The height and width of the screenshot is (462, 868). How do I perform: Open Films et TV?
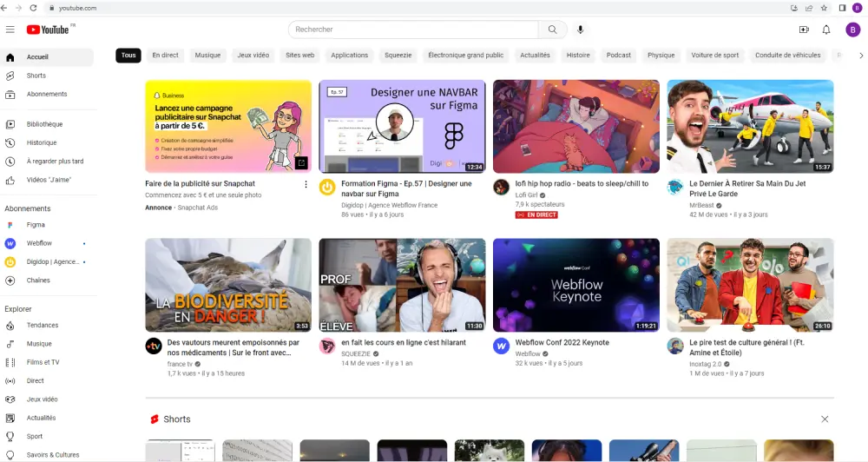(47, 362)
